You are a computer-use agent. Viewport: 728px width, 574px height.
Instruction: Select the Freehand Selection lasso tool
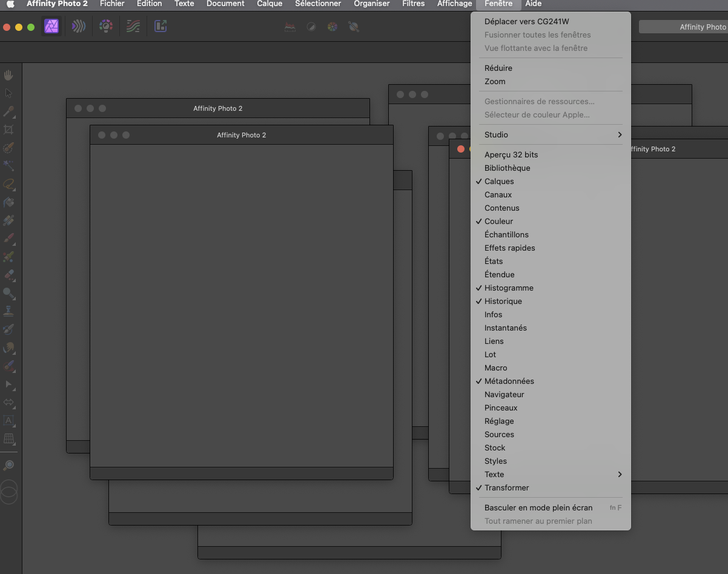pos(8,184)
